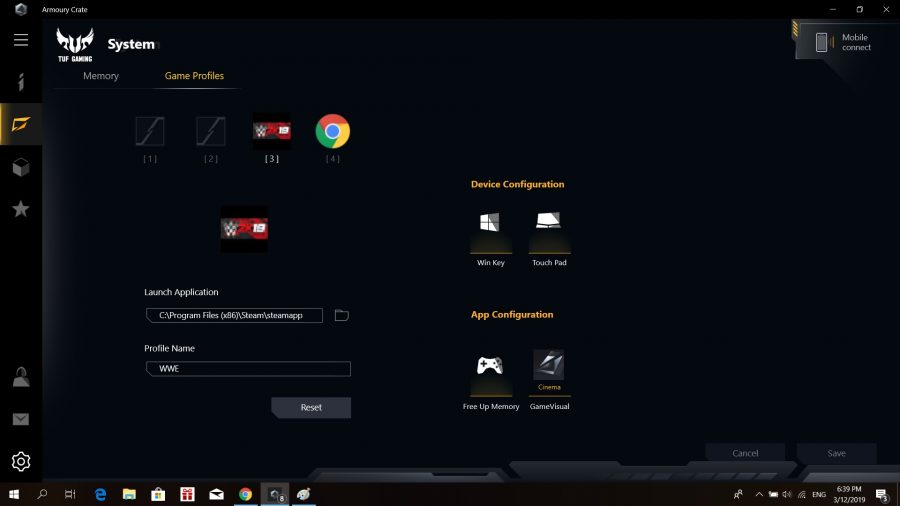Open taskbar search

pyautogui.click(x=42, y=494)
